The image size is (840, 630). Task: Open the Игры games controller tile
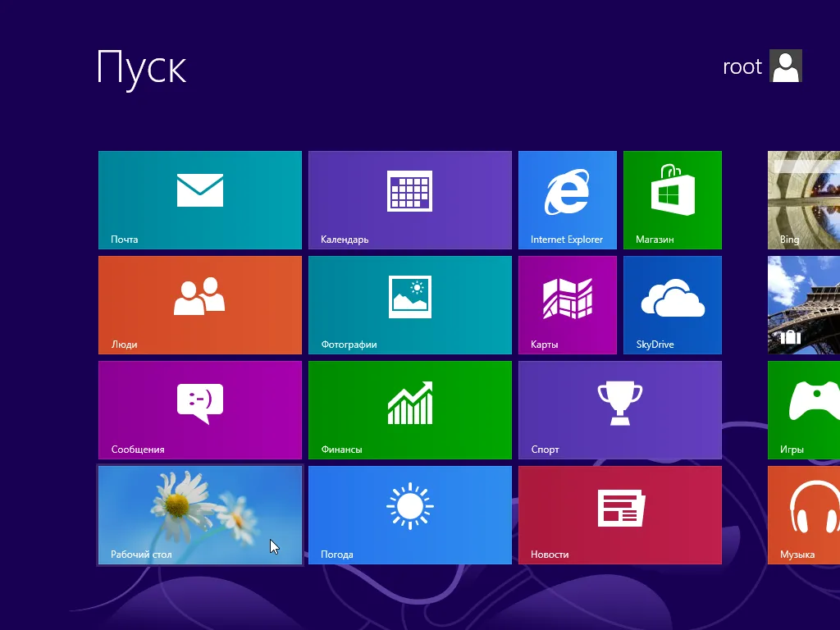click(x=804, y=410)
